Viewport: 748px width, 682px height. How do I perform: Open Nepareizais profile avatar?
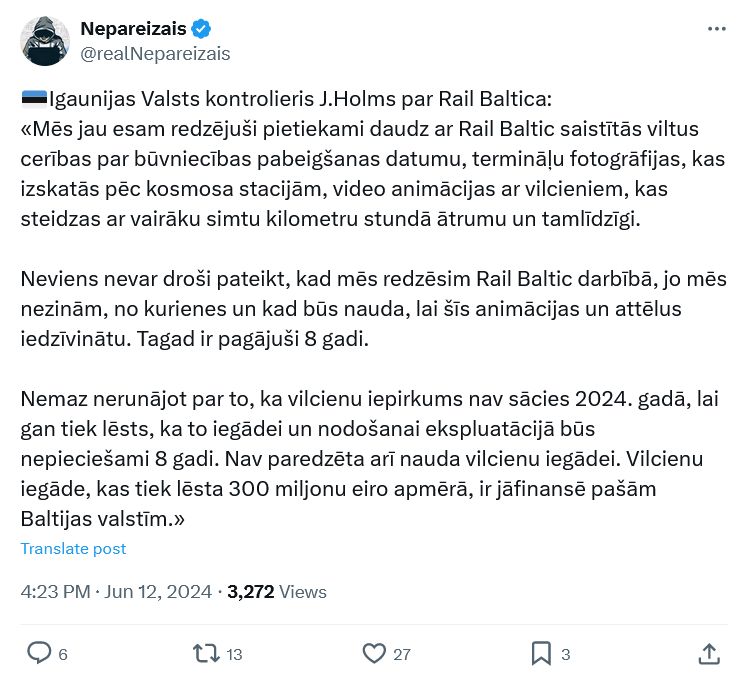click(x=45, y=41)
